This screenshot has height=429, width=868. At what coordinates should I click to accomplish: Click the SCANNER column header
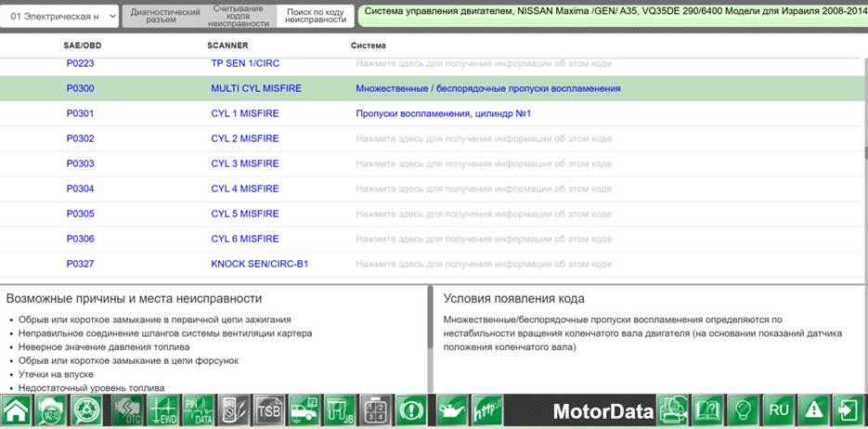(227, 45)
